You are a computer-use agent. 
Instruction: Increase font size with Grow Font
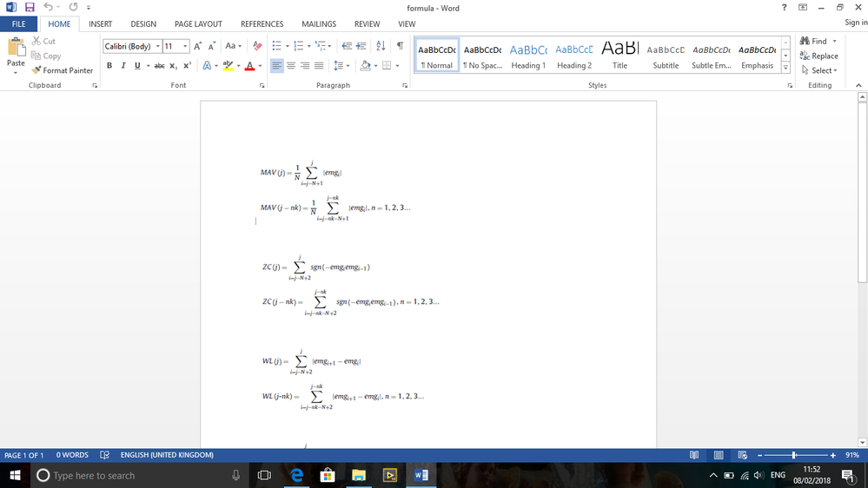(197, 47)
